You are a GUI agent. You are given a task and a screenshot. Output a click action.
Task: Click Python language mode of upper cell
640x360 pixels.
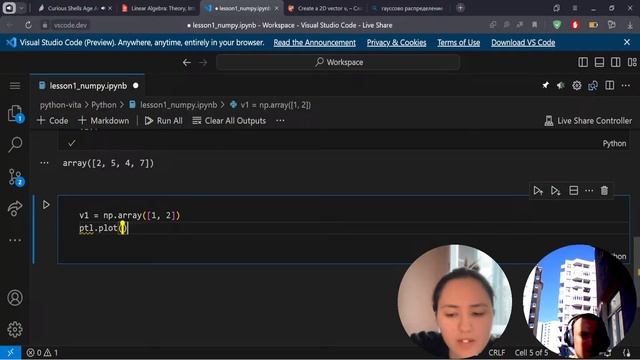tap(614, 143)
